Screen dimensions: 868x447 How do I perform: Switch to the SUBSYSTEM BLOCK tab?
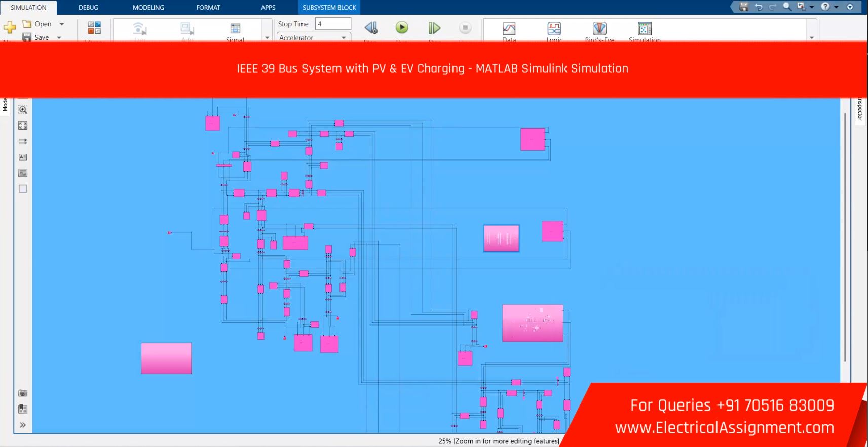click(x=329, y=7)
